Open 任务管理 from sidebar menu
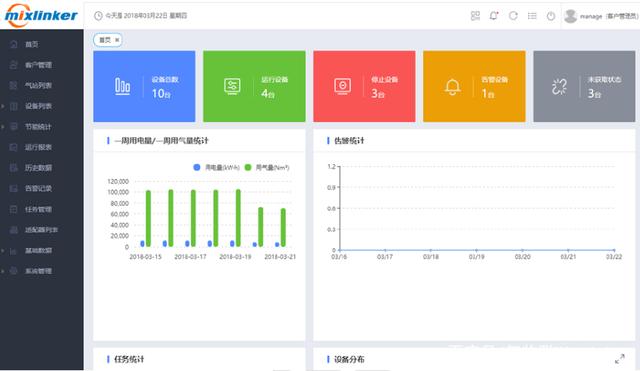640x371 pixels. coord(38,209)
